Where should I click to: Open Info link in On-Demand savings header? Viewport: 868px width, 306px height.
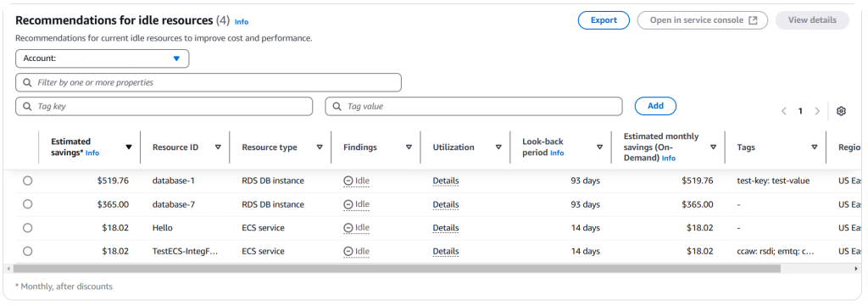click(x=669, y=159)
